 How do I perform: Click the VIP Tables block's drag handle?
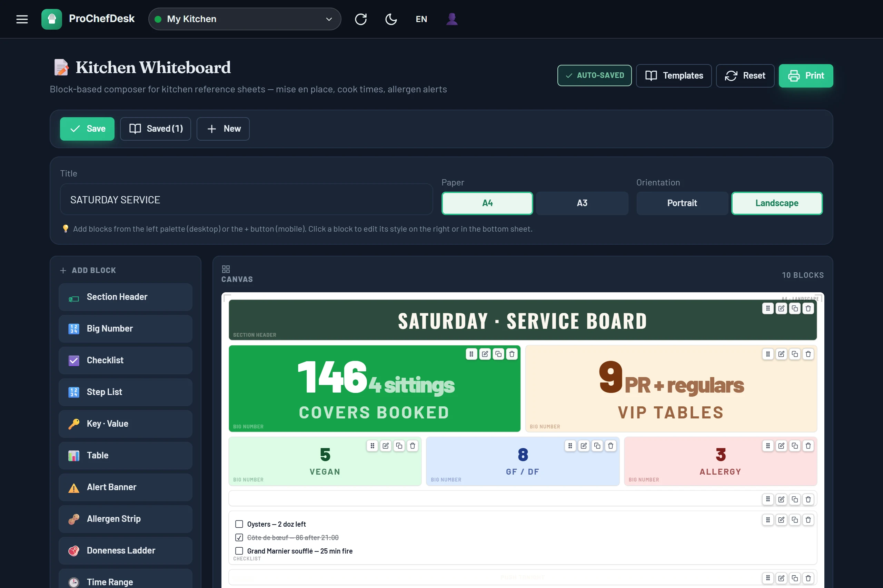[x=768, y=354]
